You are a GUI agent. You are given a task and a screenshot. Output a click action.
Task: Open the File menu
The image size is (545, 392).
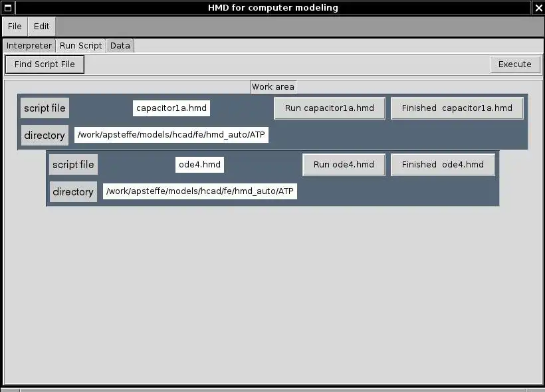point(15,27)
